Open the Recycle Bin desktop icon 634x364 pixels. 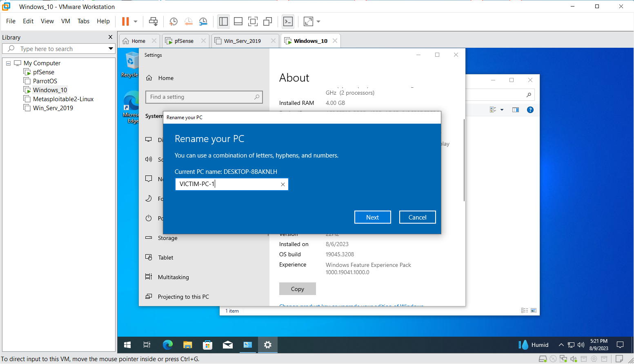pyautogui.click(x=130, y=64)
